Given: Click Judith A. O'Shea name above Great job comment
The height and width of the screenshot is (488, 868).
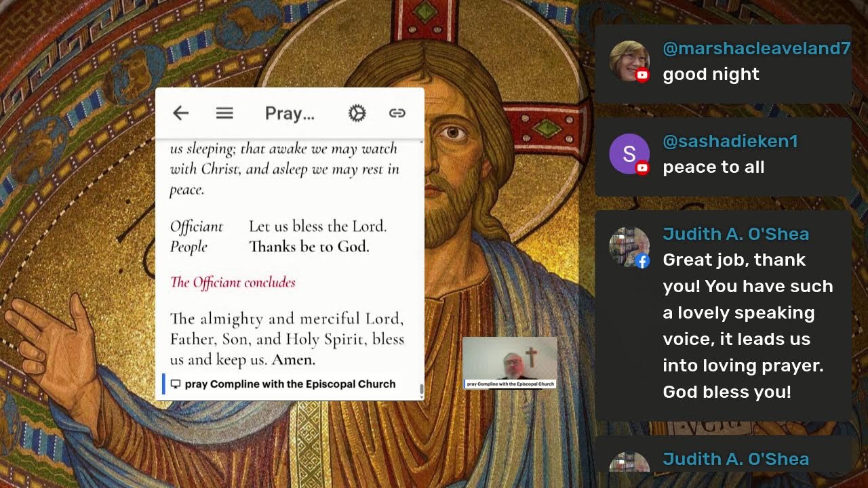Looking at the screenshot, I should click(x=736, y=234).
